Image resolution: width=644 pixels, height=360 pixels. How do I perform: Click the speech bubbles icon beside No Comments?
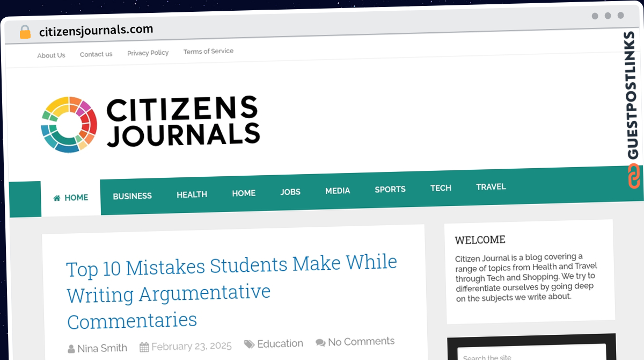coord(320,343)
